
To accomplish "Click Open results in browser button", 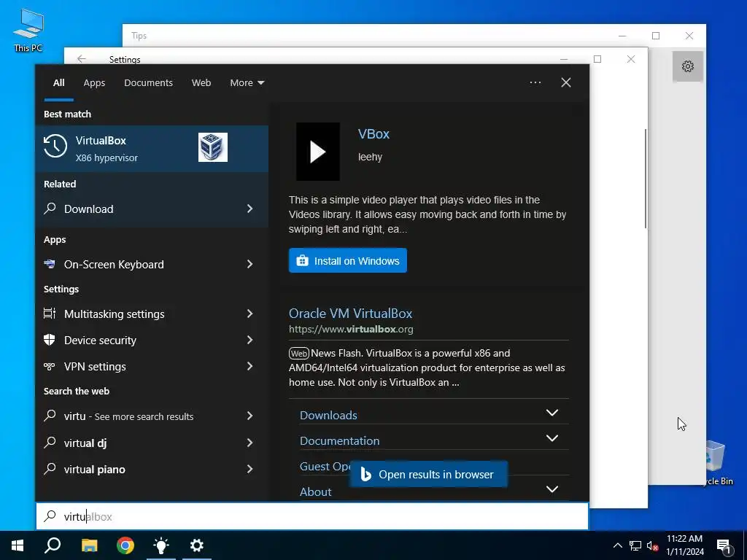I will [x=428, y=474].
